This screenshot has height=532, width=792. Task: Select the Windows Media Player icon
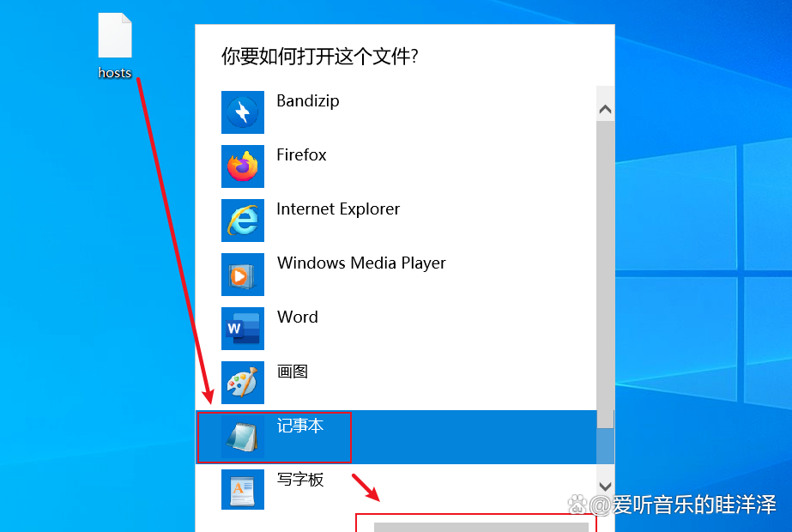[243, 275]
